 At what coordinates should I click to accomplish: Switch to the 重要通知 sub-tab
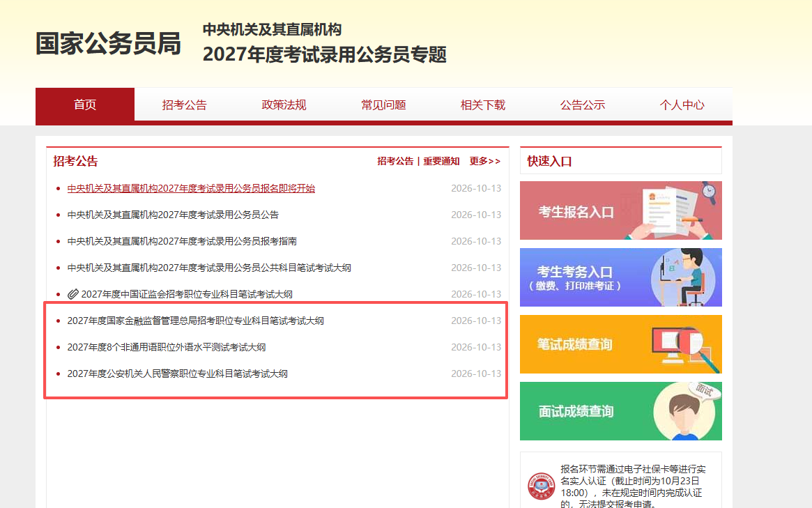click(x=441, y=161)
